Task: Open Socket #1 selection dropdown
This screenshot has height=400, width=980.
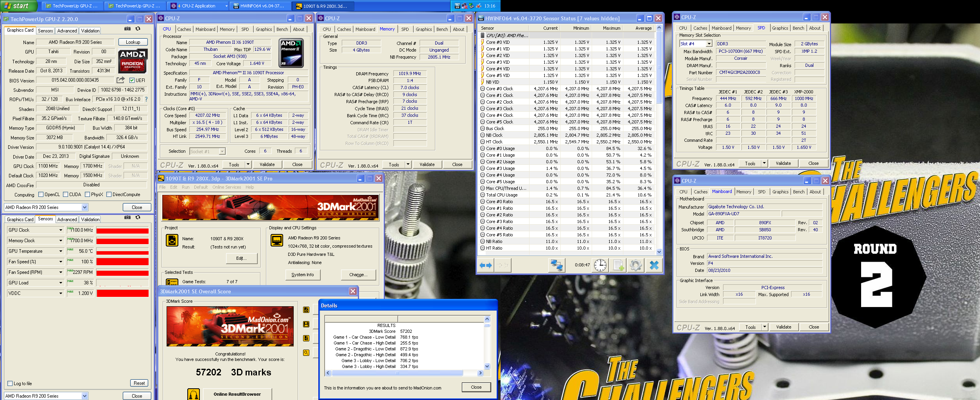Action: (222, 152)
